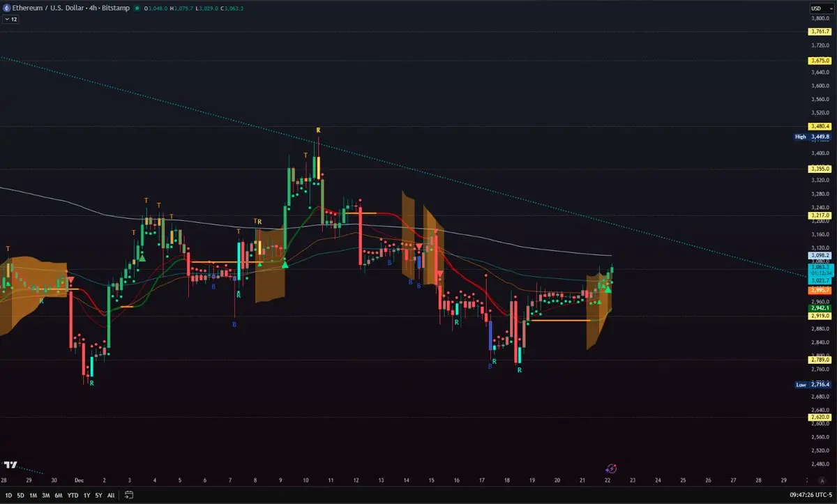Click the 3,480.4 yellow price label

[818, 126]
